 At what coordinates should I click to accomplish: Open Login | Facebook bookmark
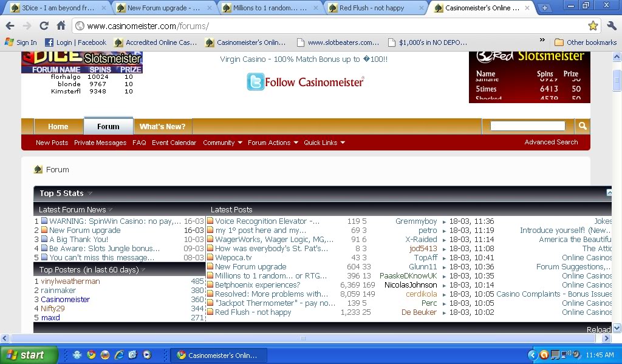pos(76,42)
